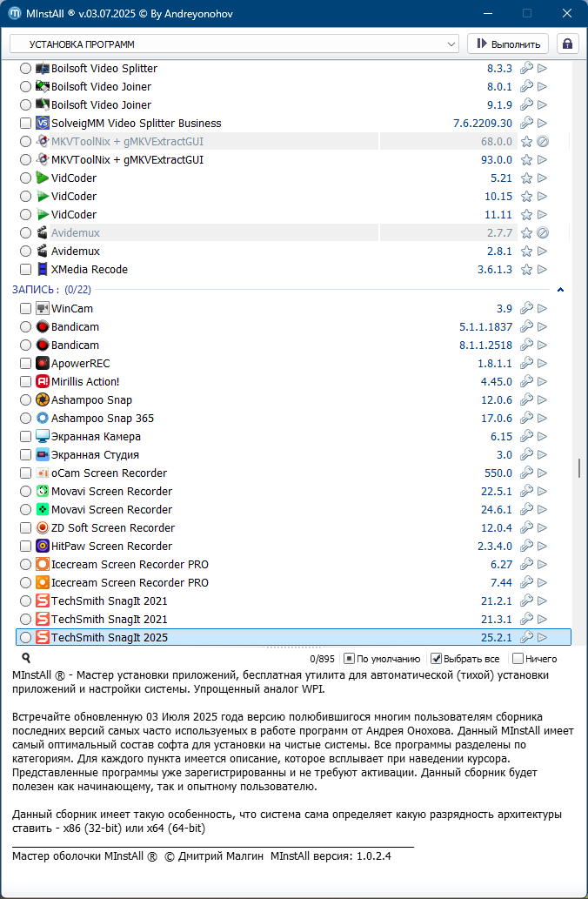Click play arrow for oCam Screen Recorder

pyautogui.click(x=543, y=473)
